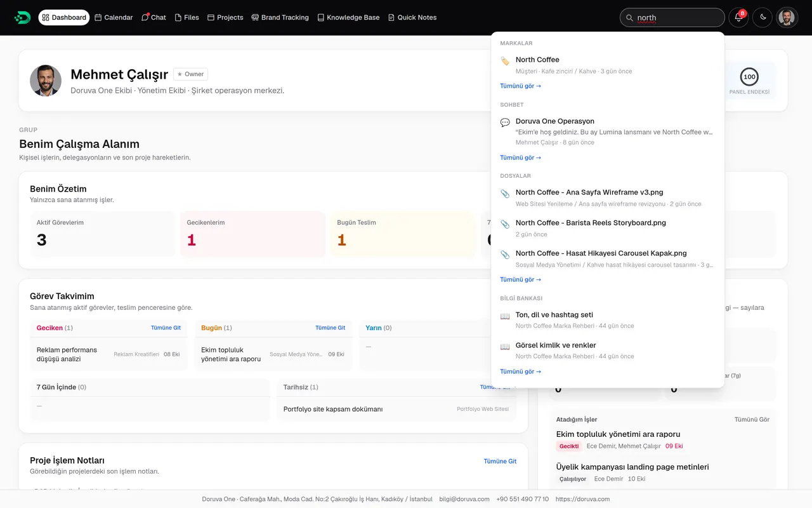The width and height of the screenshot is (812, 508).
Task: Open the bilgi@doruva.com email link
Action: (464, 499)
